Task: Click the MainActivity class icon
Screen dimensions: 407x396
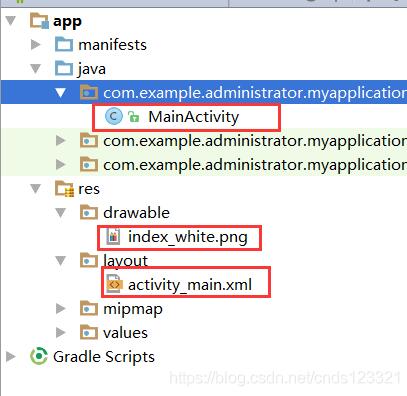Action: (114, 117)
